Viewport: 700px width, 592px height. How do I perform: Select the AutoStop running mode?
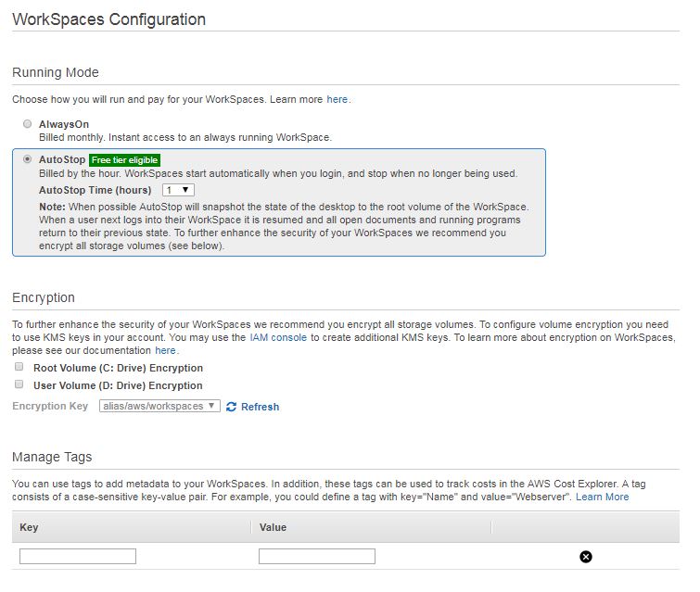(x=28, y=159)
